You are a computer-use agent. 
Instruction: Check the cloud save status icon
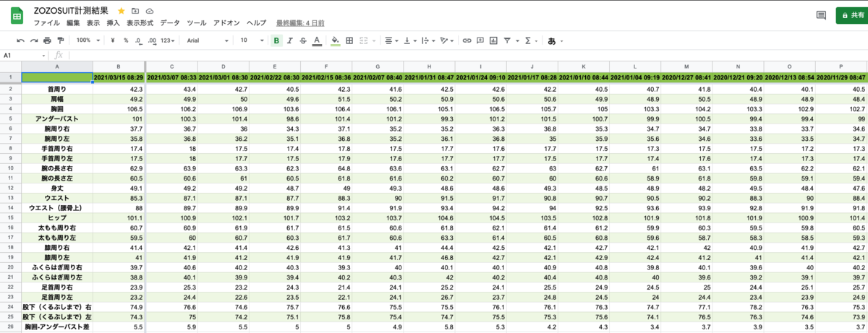(x=150, y=12)
